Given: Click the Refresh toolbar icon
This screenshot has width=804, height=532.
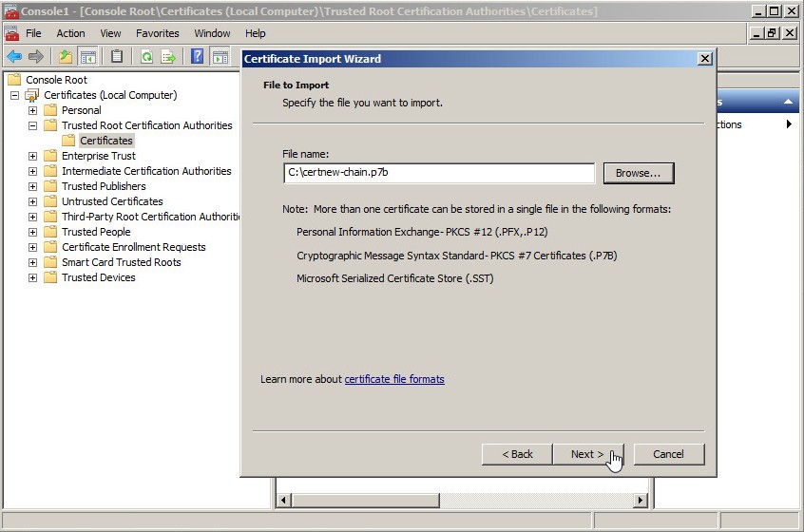Looking at the screenshot, I should tap(146, 57).
